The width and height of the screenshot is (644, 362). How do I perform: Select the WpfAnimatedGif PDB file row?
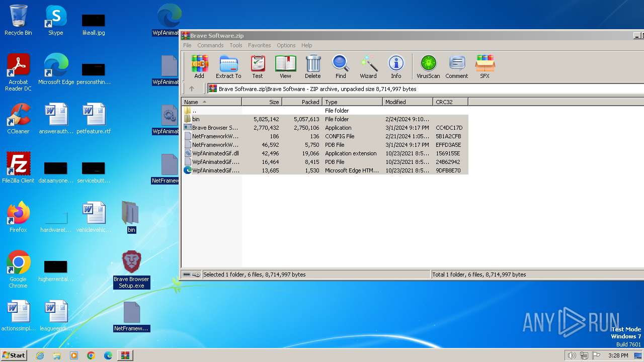tap(325, 162)
